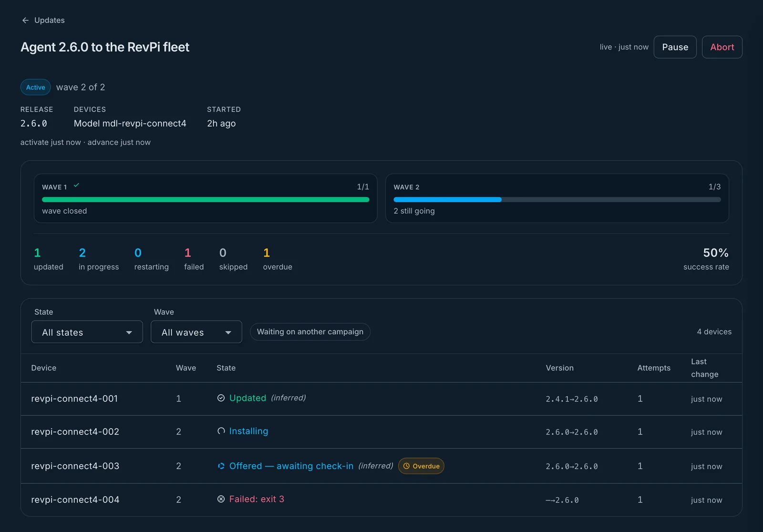Click the Installing state text
This screenshot has width=763, height=532.
(248, 431)
